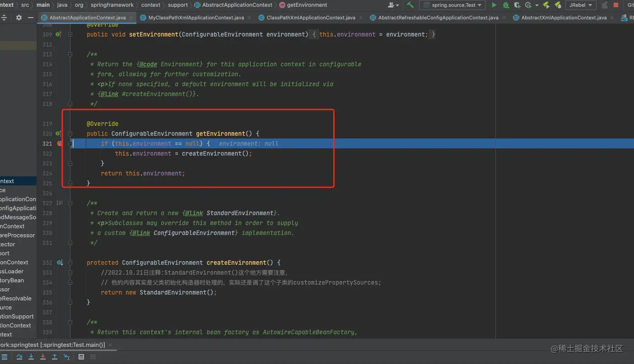
Task: Click 'ssLoader' row in project tree
Action: 18,271
